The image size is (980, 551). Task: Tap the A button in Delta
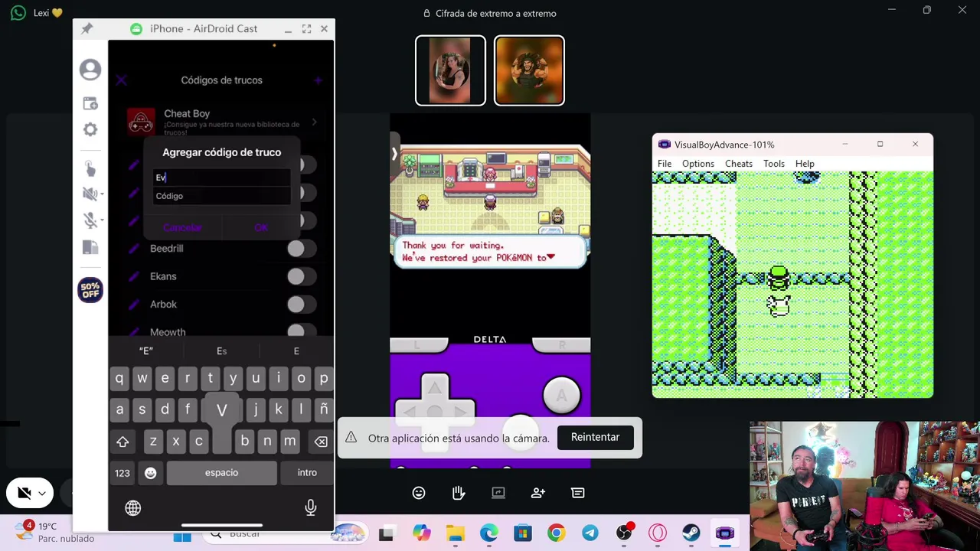(561, 395)
